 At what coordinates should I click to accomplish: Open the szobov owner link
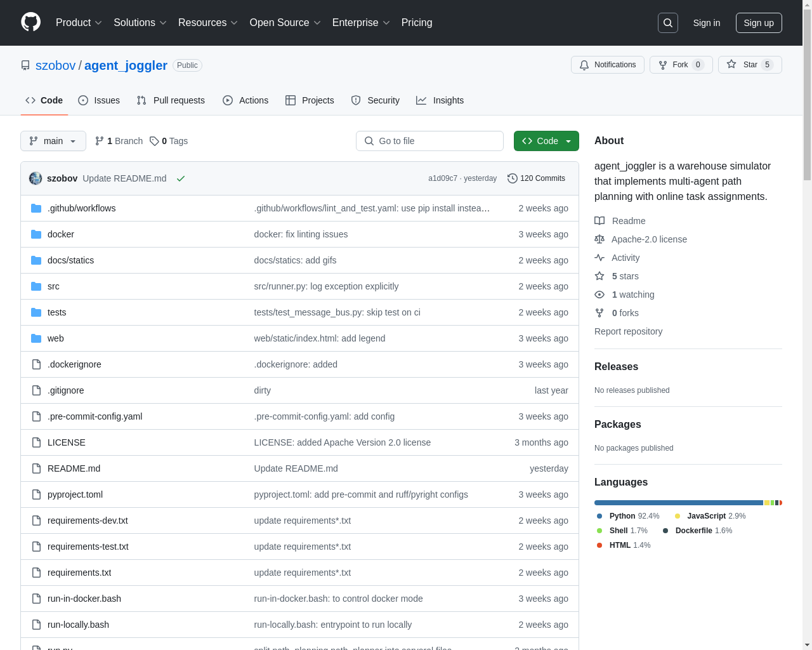pos(55,65)
